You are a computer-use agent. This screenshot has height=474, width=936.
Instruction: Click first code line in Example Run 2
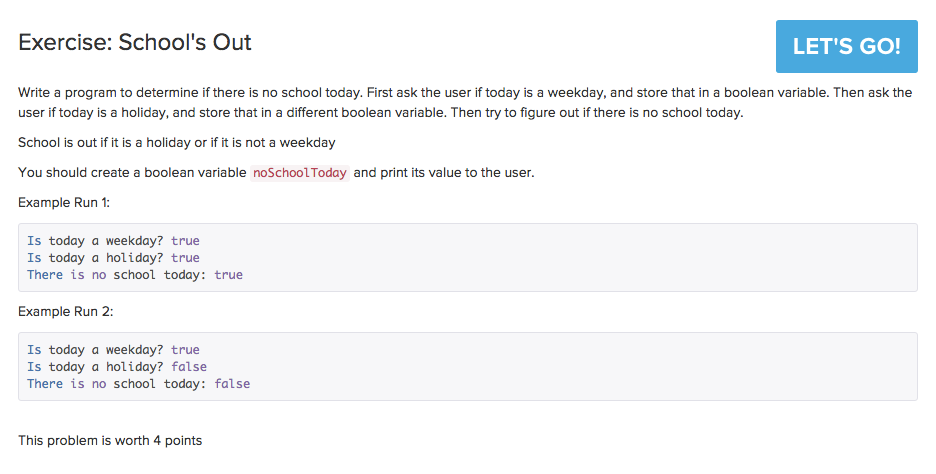pos(113,350)
